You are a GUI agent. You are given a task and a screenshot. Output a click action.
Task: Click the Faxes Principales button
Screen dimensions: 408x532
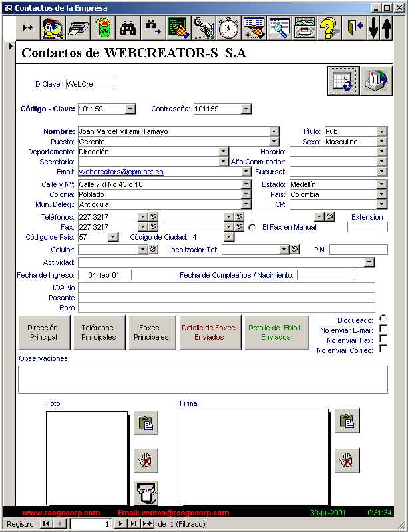click(x=152, y=332)
